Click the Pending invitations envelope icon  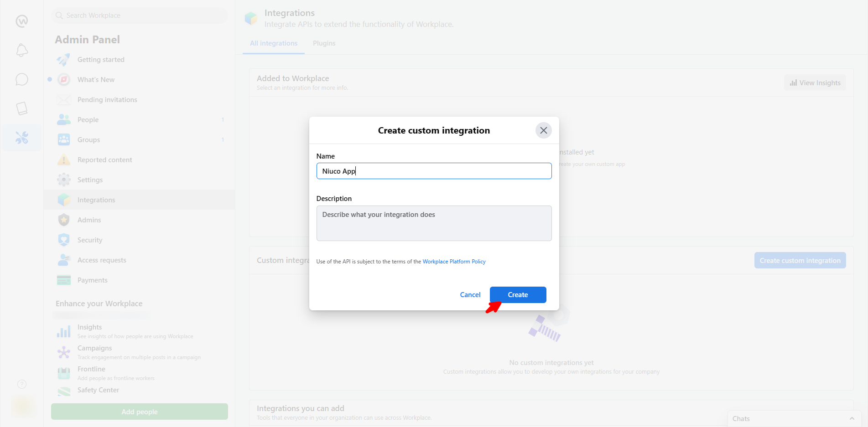pos(64,100)
